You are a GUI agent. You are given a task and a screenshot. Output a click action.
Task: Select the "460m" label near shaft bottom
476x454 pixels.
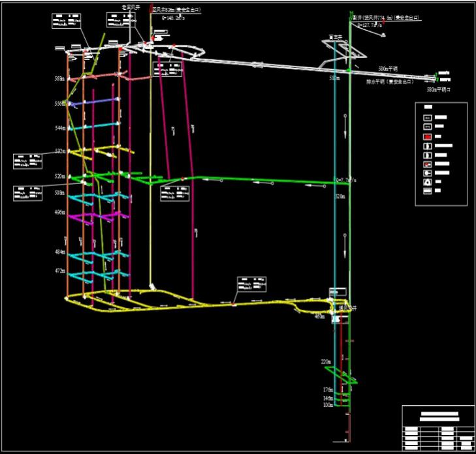click(319, 316)
